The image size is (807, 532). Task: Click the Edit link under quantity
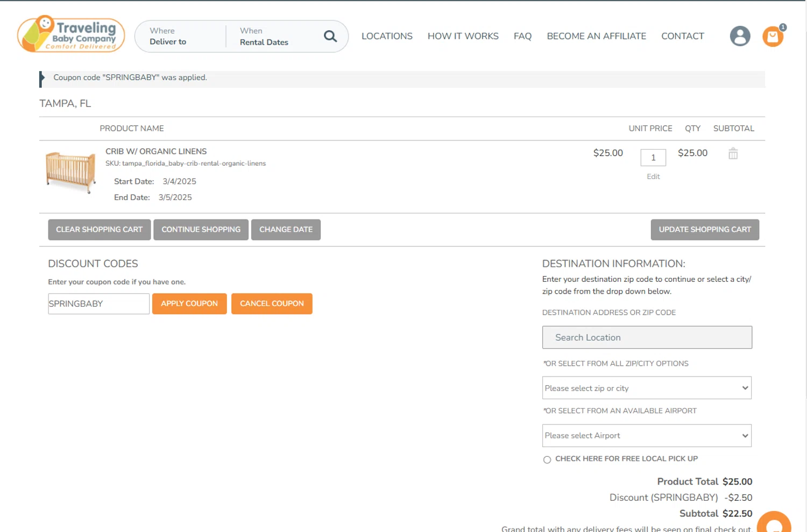coord(653,176)
